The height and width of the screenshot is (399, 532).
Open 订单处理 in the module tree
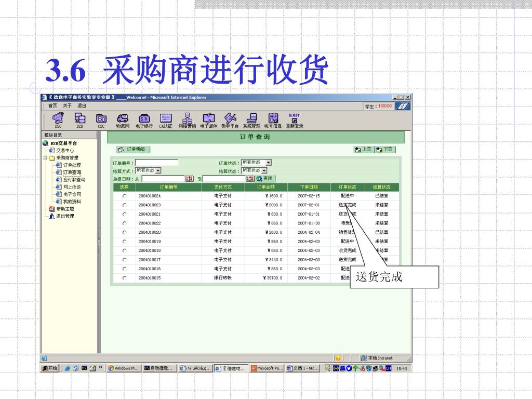coord(72,165)
